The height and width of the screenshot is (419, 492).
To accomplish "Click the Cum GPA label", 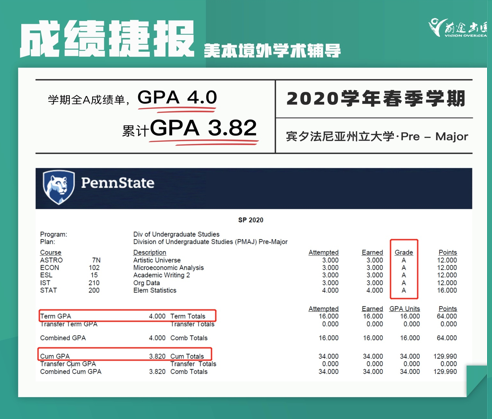I will 55,356.
